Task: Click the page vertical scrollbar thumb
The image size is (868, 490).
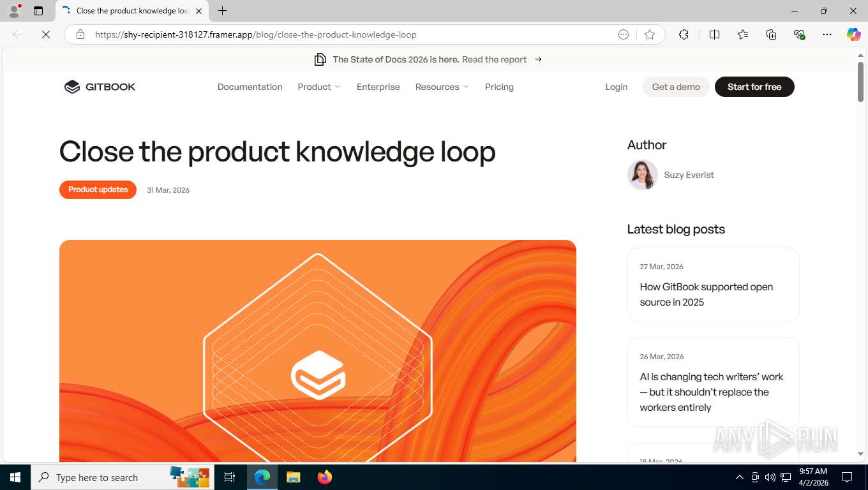Action: click(x=860, y=82)
